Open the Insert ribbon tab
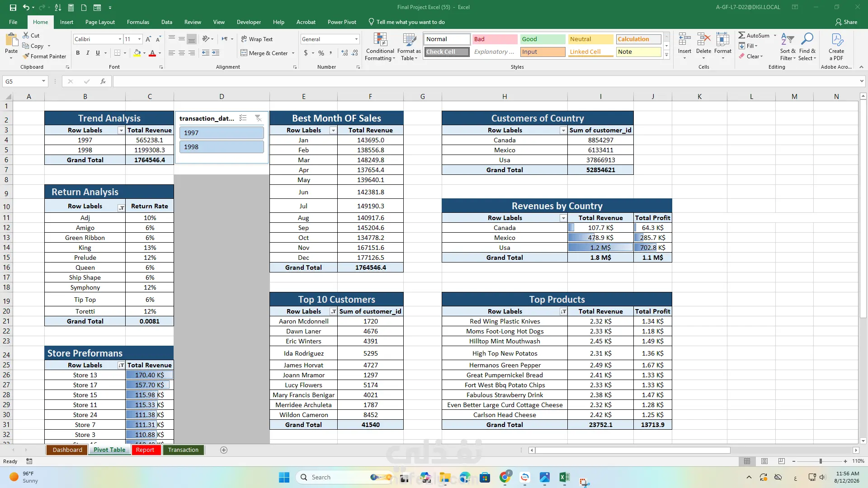This screenshot has height=488, width=868. point(66,22)
